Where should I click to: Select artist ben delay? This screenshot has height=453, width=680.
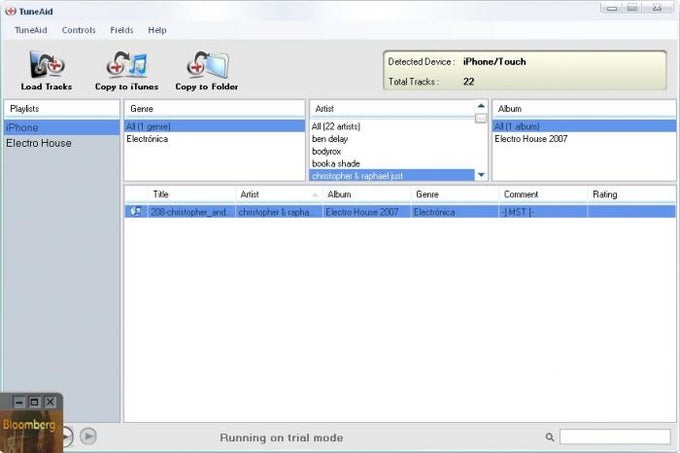(x=392, y=139)
